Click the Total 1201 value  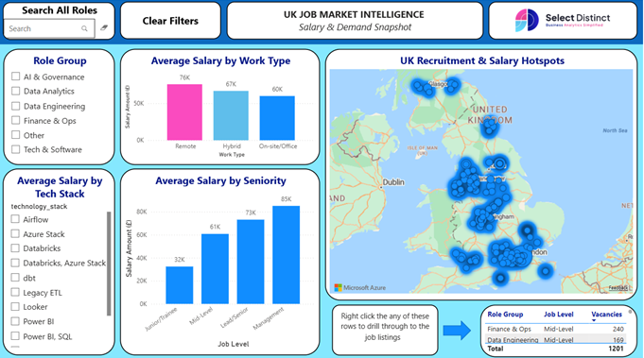[616, 349]
